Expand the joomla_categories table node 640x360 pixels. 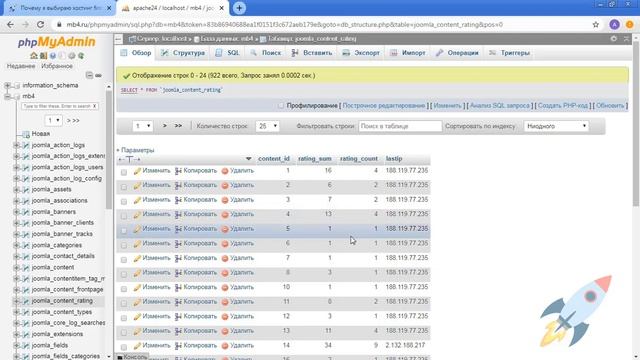(x=16, y=245)
